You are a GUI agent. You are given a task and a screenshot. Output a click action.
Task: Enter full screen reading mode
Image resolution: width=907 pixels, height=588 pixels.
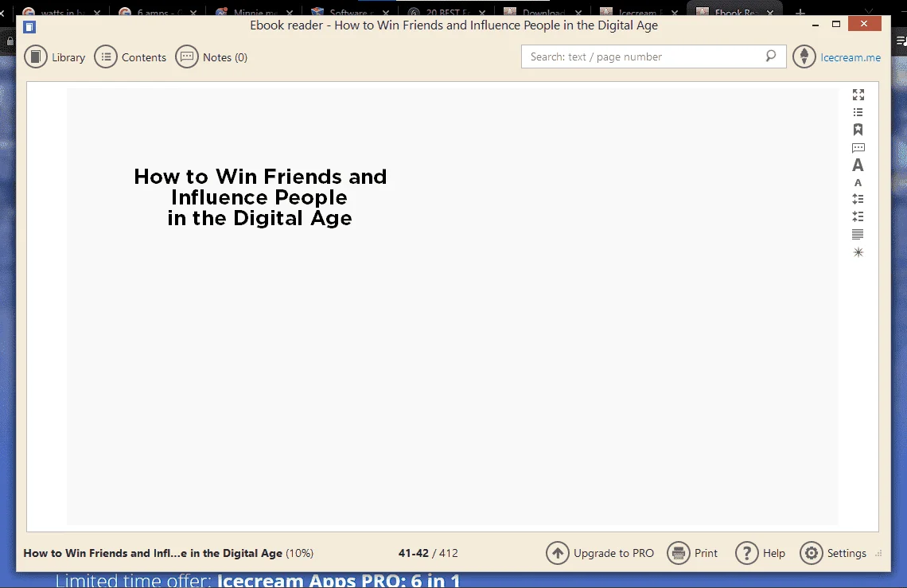point(858,95)
